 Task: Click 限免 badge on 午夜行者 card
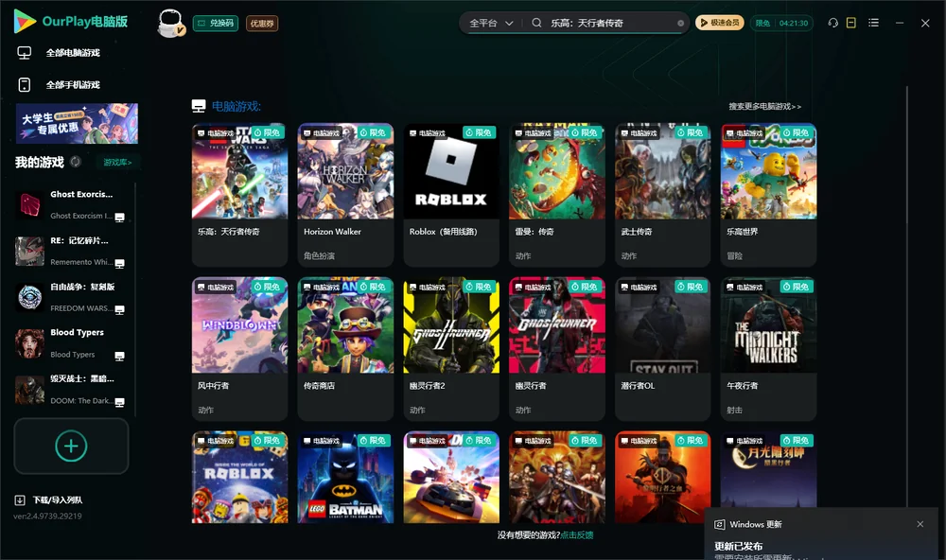[797, 287]
